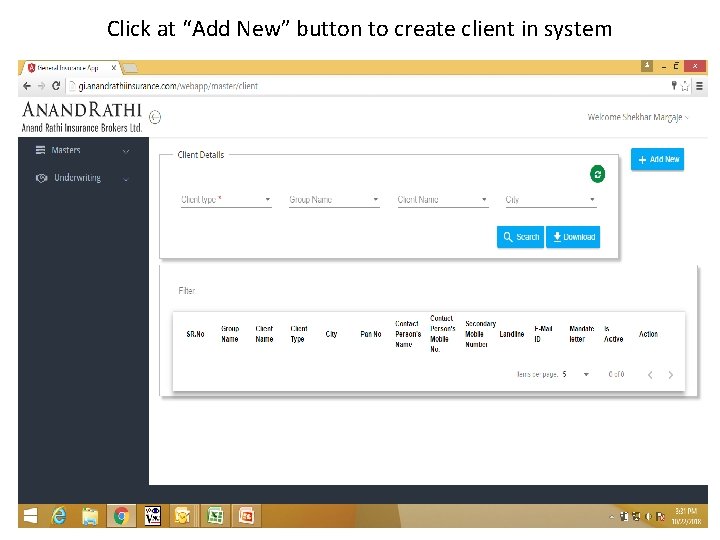This screenshot has height=540, width=720.
Task: Bookmark the page with the star icon
Action: (685, 86)
